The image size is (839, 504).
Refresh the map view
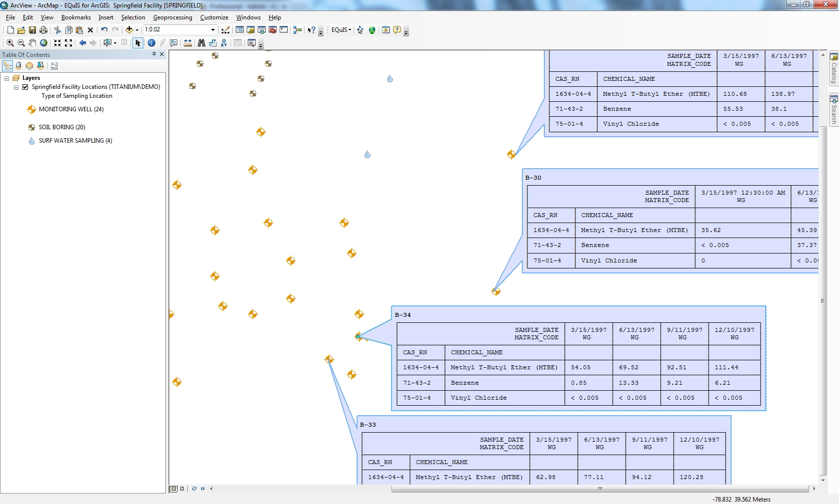pos(194,489)
